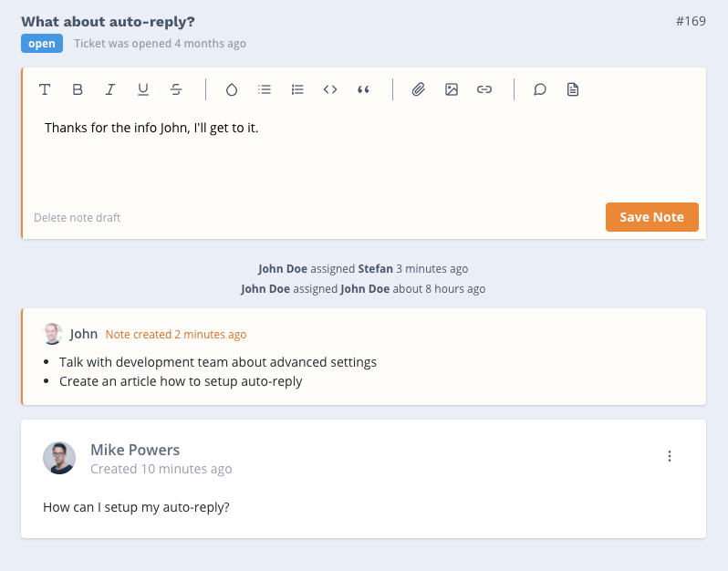Insert a bulleted list
Image resolution: width=728 pixels, height=571 pixels.
[265, 89]
